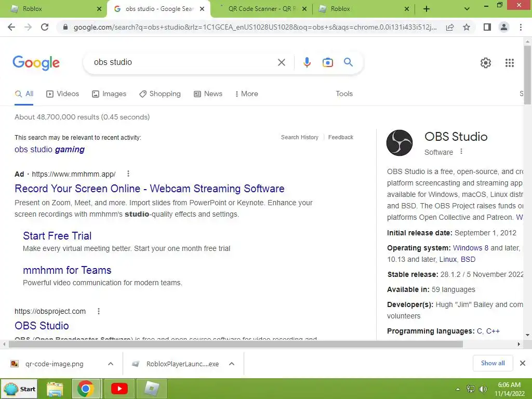This screenshot has width=532, height=399.
Task: Open the BSD operating system link
Action: click(468, 259)
